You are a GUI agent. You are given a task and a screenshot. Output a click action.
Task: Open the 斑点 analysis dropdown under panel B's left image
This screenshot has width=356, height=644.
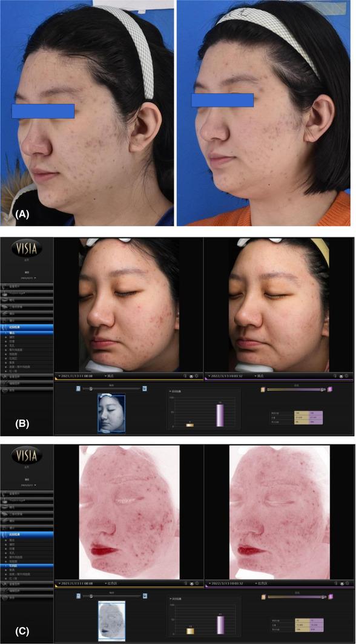[x=110, y=375]
